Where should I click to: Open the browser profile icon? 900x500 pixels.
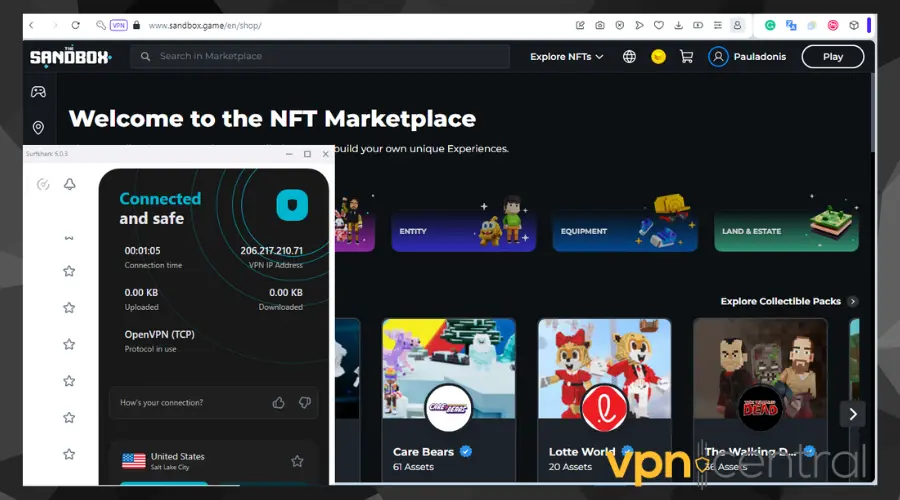[x=737, y=25]
